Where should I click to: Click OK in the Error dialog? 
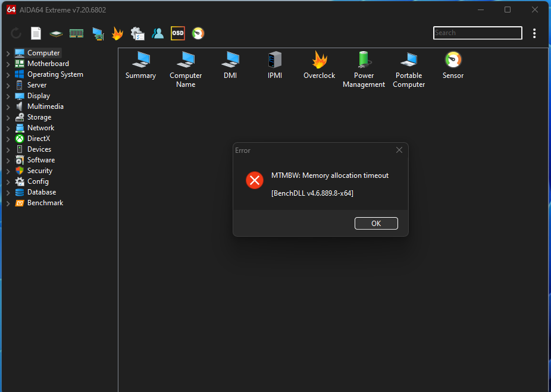(376, 224)
